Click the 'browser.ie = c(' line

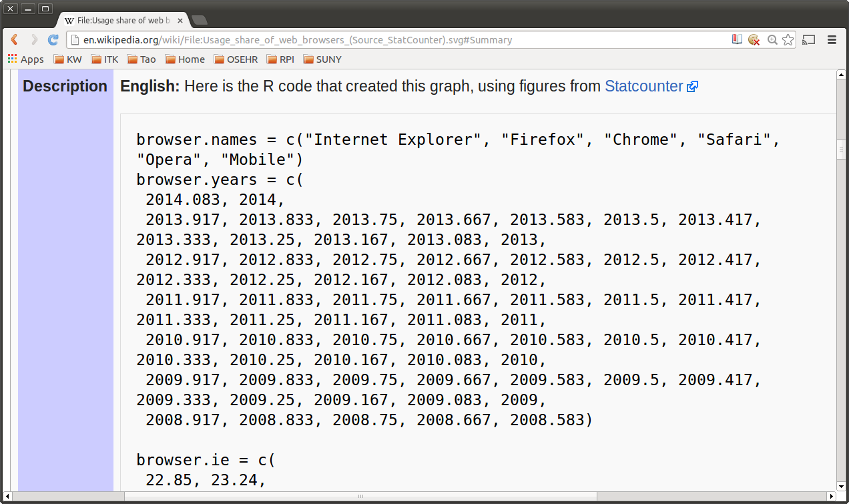coord(206,460)
